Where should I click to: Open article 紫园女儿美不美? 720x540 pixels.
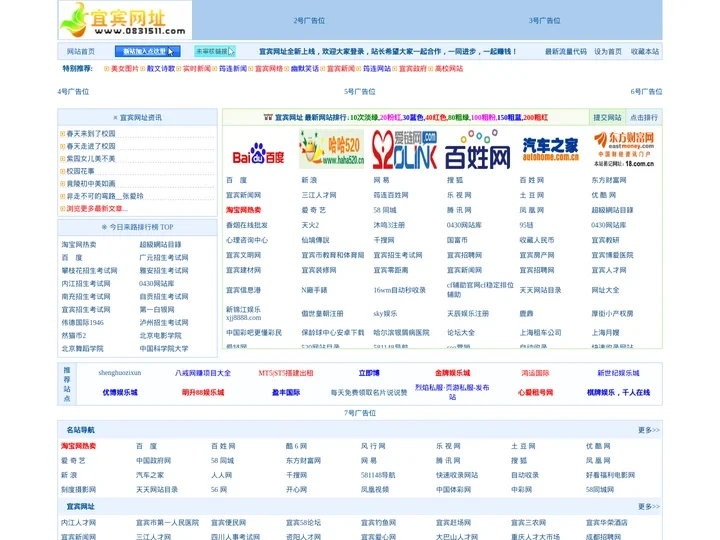pos(91,158)
